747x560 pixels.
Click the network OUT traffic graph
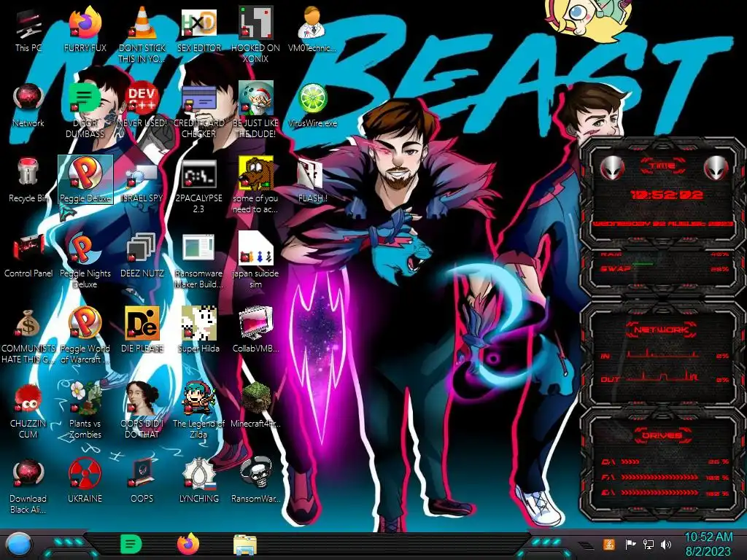(663, 377)
